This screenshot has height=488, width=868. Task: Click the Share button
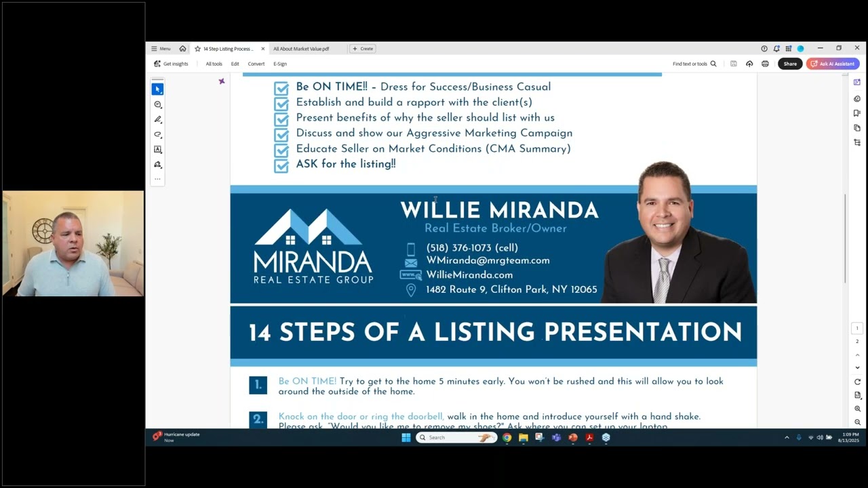click(x=790, y=64)
